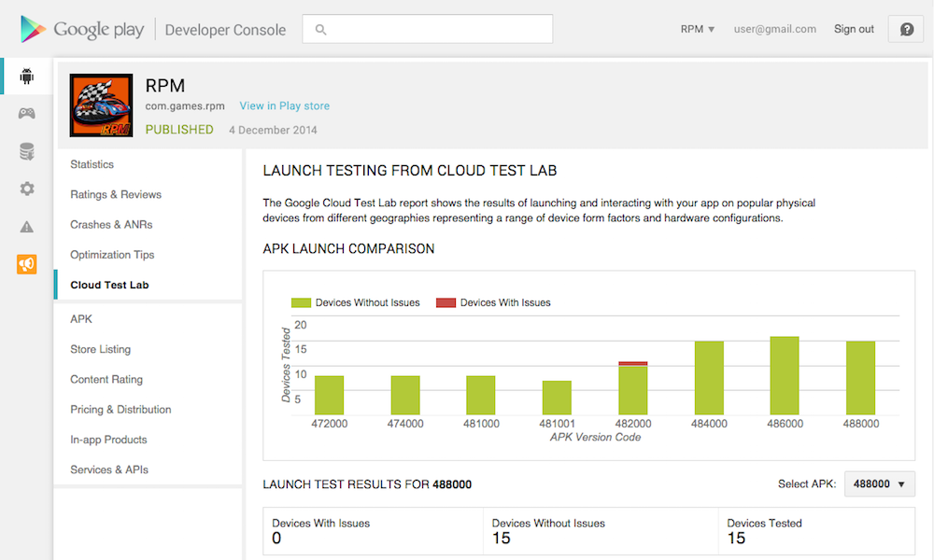Click the View in Play store link
The width and height of the screenshot is (934, 560).
coord(284,106)
